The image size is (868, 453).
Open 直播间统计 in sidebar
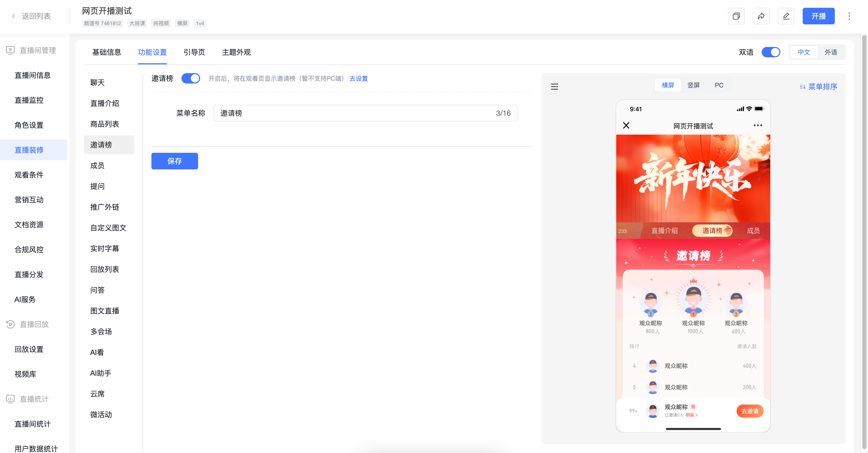[x=33, y=424]
